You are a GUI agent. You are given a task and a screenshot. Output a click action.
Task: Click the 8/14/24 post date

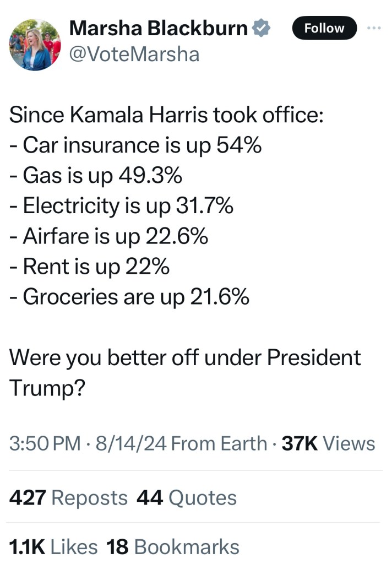(129, 443)
